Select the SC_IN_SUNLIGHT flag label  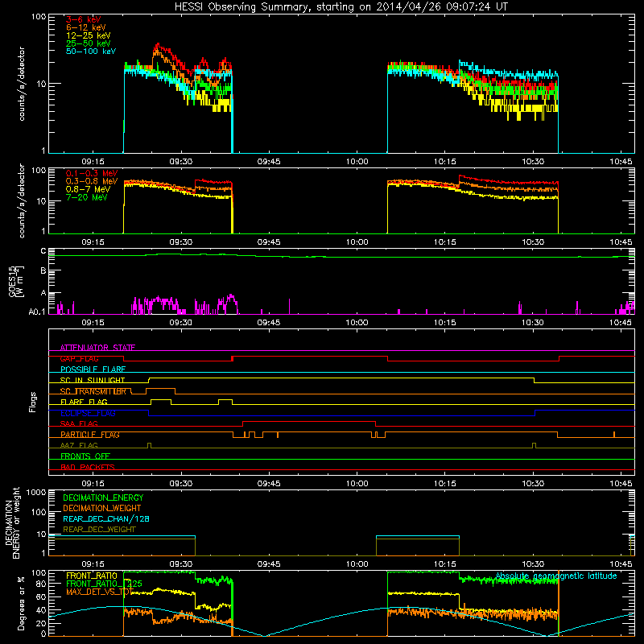click(x=93, y=380)
